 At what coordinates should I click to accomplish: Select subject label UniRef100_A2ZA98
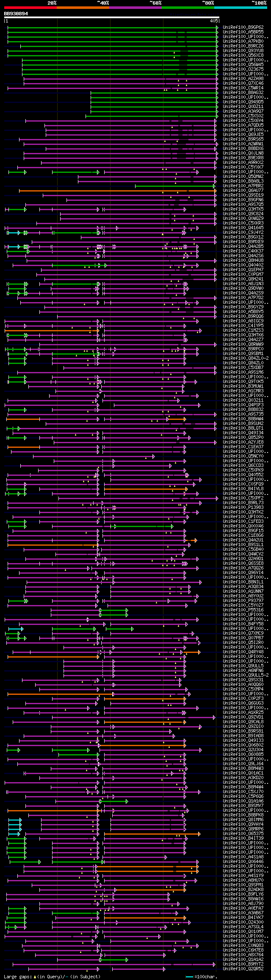[x=243, y=78]
